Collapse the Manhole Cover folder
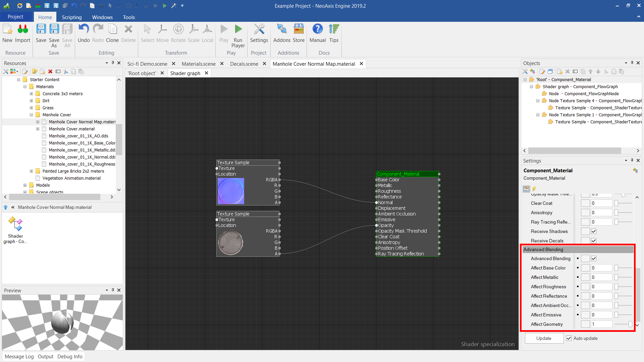The height and width of the screenshot is (362, 644). click(x=31, y=115)
